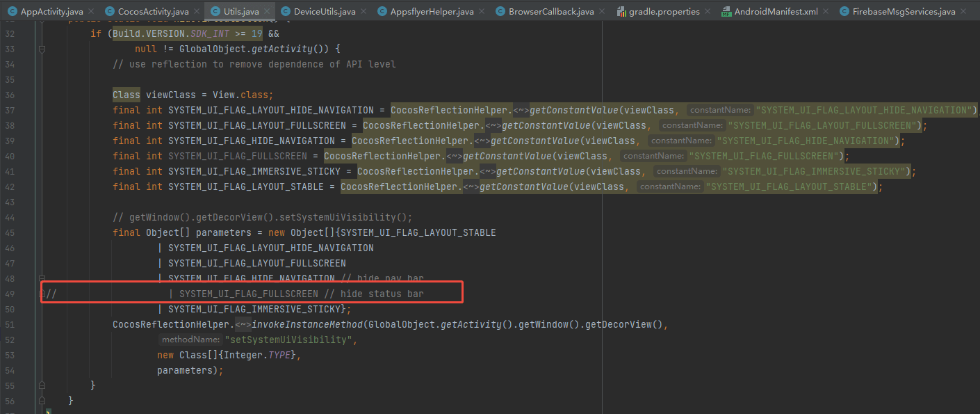Click the Java class icon on AppActivity.java tab
Image resolution: width=980 pixels, height=414 pixels.
(x=13, y=12)
